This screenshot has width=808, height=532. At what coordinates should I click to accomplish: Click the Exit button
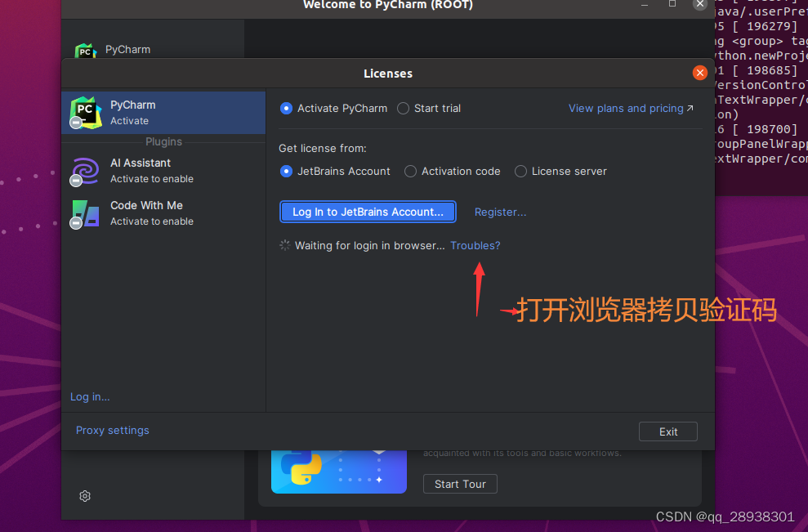[x=668, y=431]
